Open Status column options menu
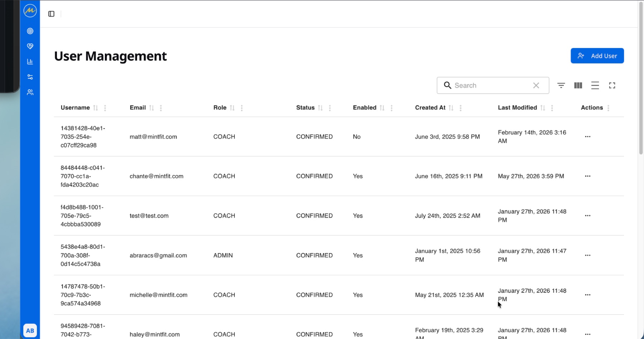 pos(330,108)
